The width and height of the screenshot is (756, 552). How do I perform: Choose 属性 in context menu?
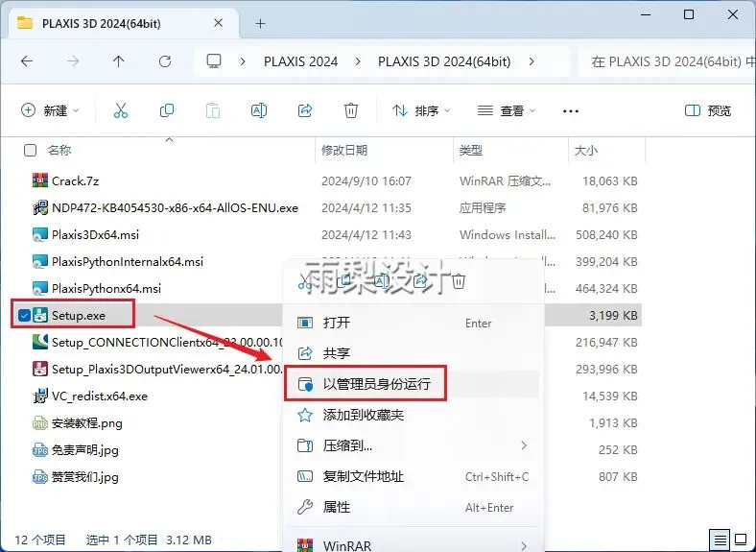point(413,507)
